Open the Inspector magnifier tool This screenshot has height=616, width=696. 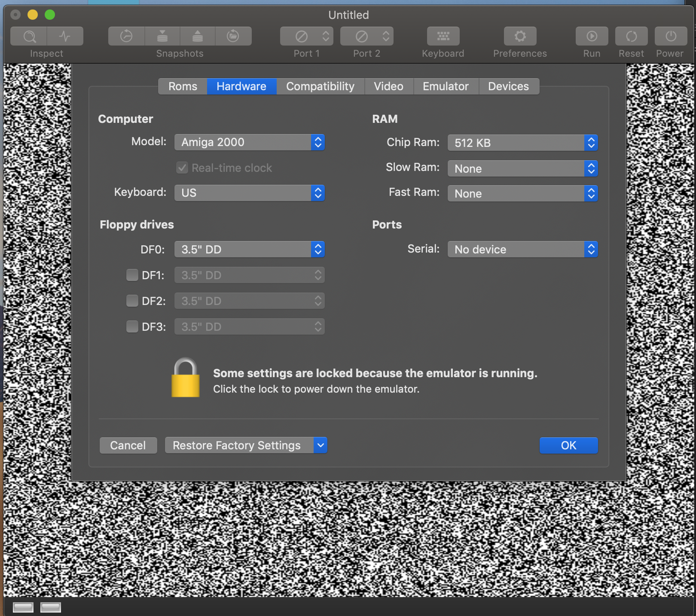point(29,37)
